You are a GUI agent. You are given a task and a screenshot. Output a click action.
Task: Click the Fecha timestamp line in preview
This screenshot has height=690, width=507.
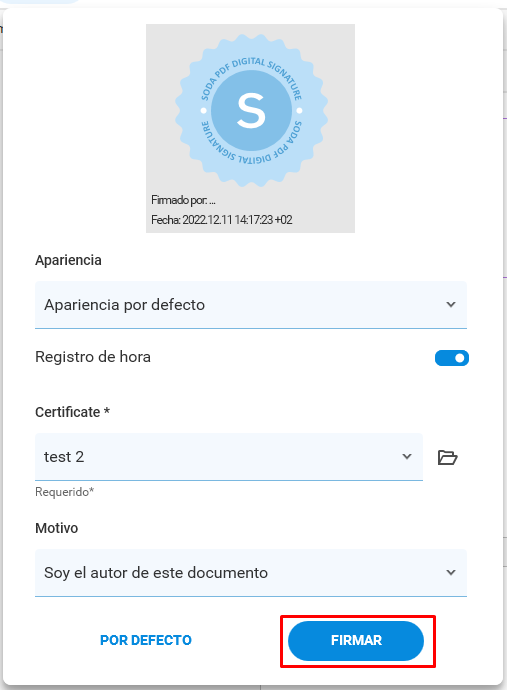222,220
